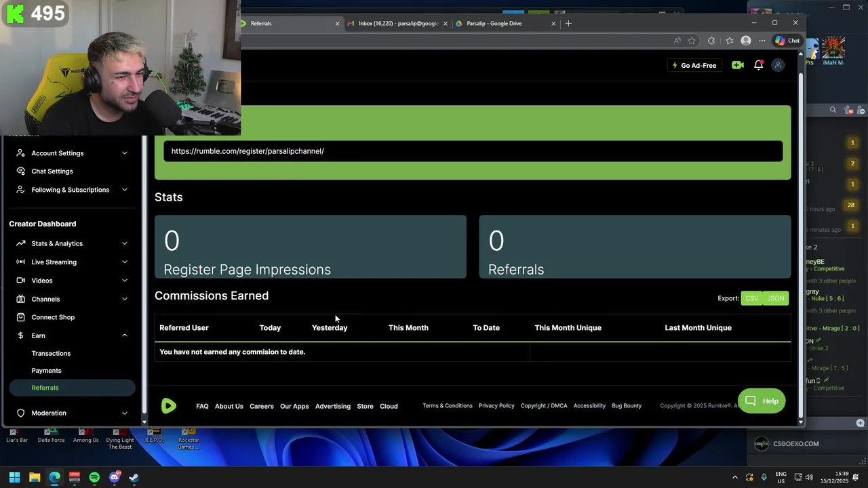Click the Edge read aloud icon
This screenshot has width=868, height=488.
[x=677, y=41]
